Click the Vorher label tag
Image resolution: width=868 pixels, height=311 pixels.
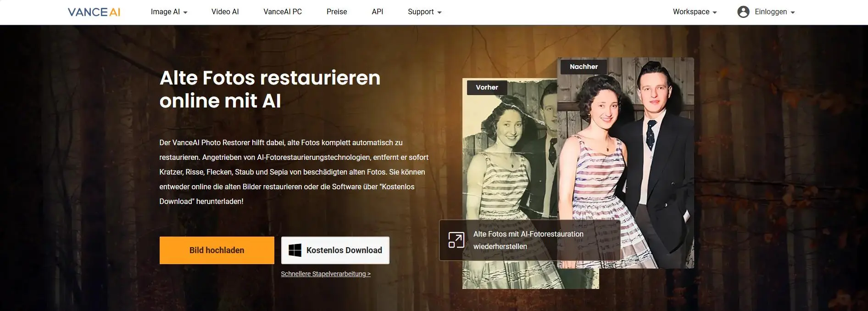pyautogui.click(x=487, y=87)
